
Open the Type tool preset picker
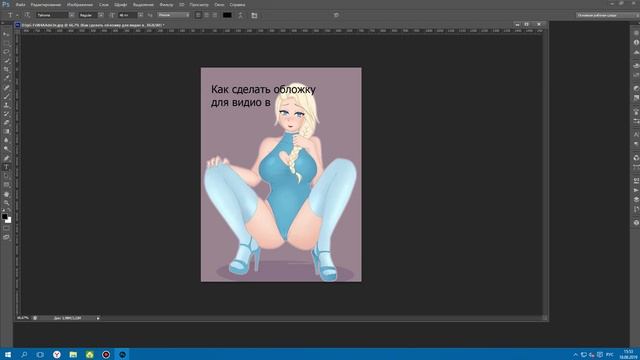click(12, 15)
